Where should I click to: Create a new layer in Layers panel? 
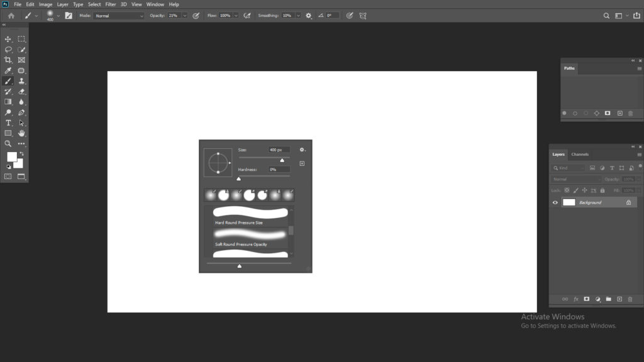point(619,299)
